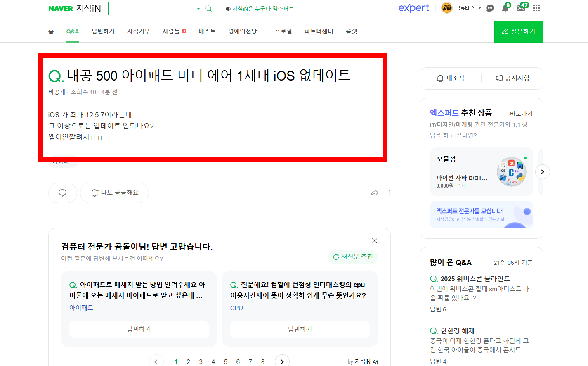Viewport: 588px width, 366px height.
Task: Open the 프로필 menu item
Action: (283, 31)
